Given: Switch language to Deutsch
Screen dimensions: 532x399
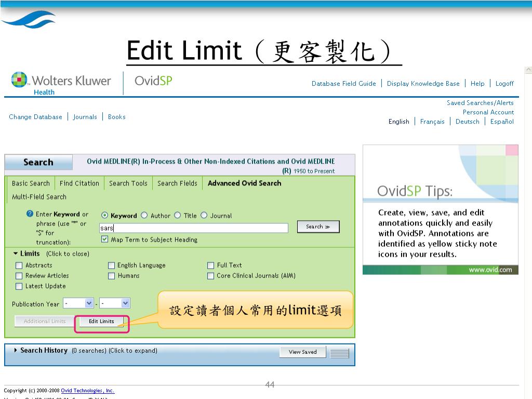Looking at the screenshot, I should point(468,122).
